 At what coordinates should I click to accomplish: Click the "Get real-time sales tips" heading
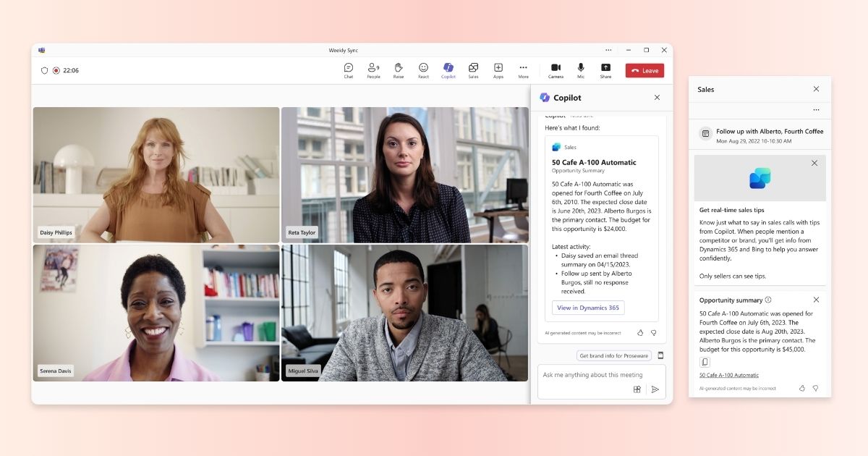732,210
